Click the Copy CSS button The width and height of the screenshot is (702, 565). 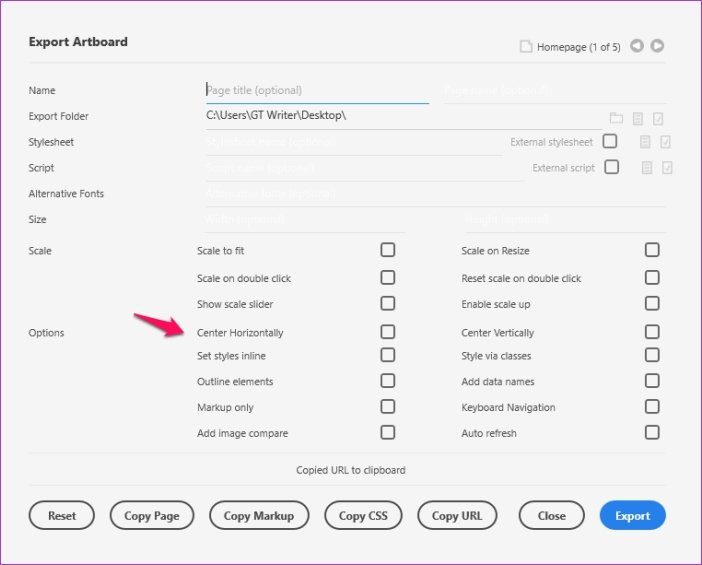tap(363, 515)
